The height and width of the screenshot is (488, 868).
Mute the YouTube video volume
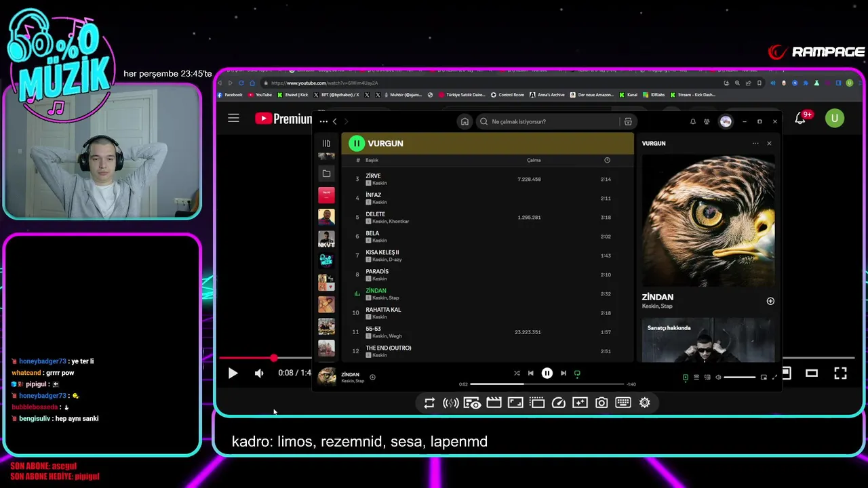(259, 373)
